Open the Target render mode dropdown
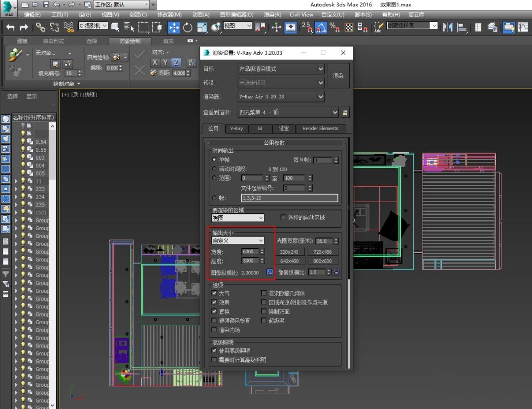The width and height of the screenshot is (532, 409). pos(281,69)
